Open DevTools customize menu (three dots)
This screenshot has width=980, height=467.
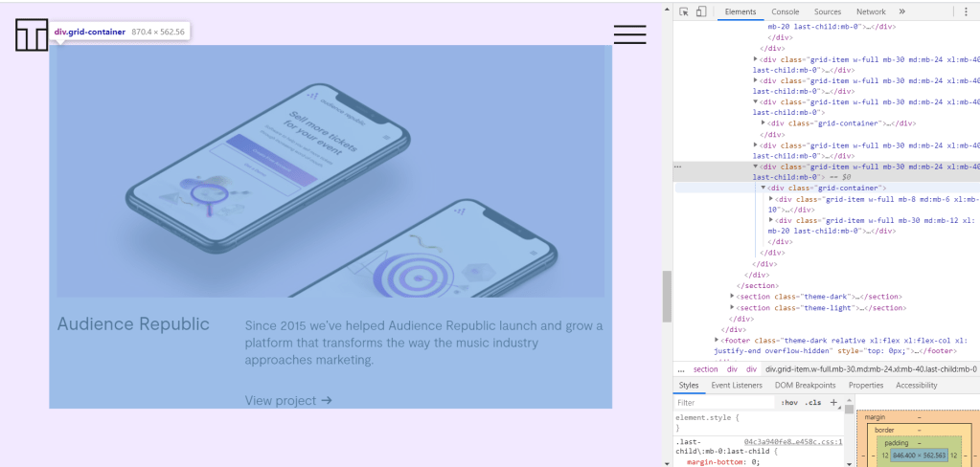tap(966, 11)
